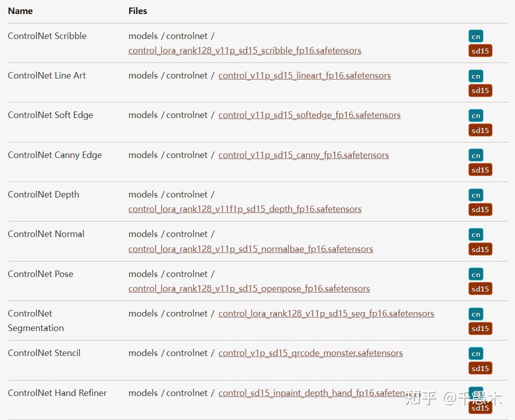
Task: Open the scribble_fp16.safetensors download link
Action: 245,50
